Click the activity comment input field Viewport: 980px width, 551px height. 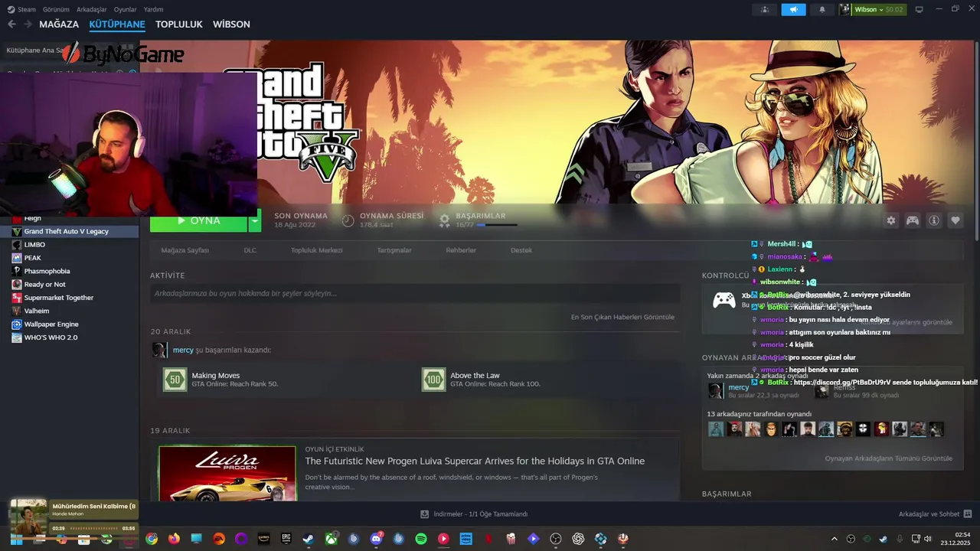(415, 293)
